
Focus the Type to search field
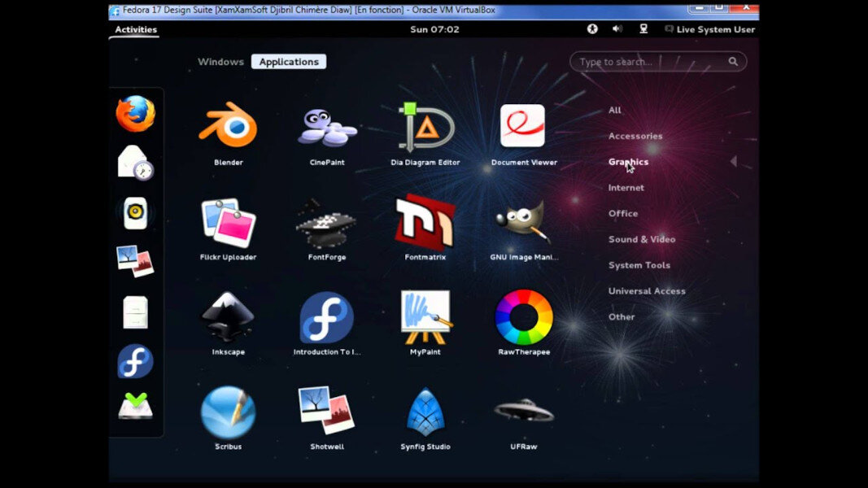[x=658, y=62]
